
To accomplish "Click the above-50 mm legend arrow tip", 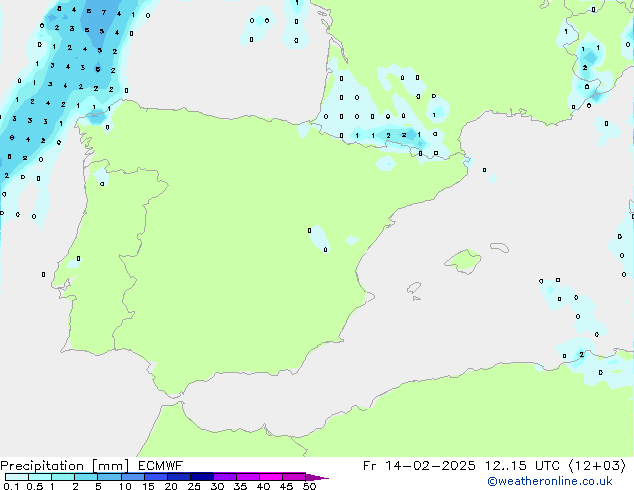I will [x=317, y=478].
